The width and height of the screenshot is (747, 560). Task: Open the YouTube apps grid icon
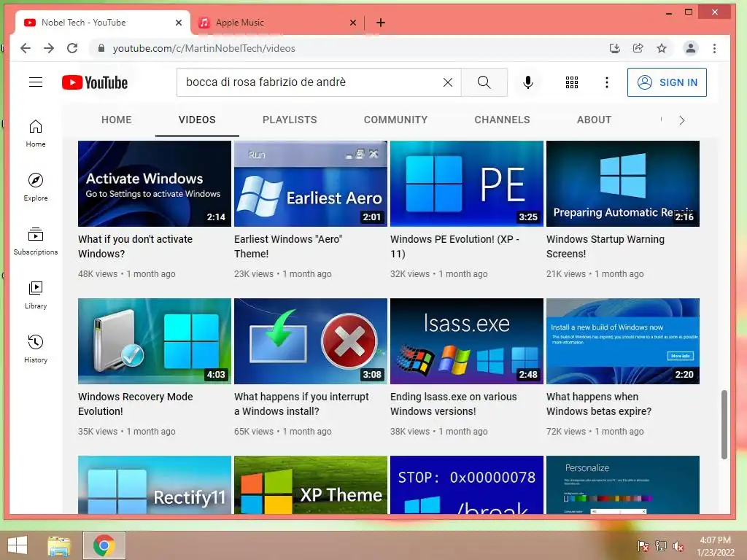[572, 82]
